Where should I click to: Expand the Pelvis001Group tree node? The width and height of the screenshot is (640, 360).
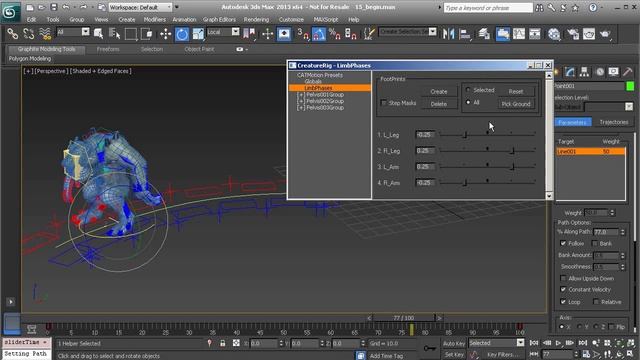coord(301,95)
